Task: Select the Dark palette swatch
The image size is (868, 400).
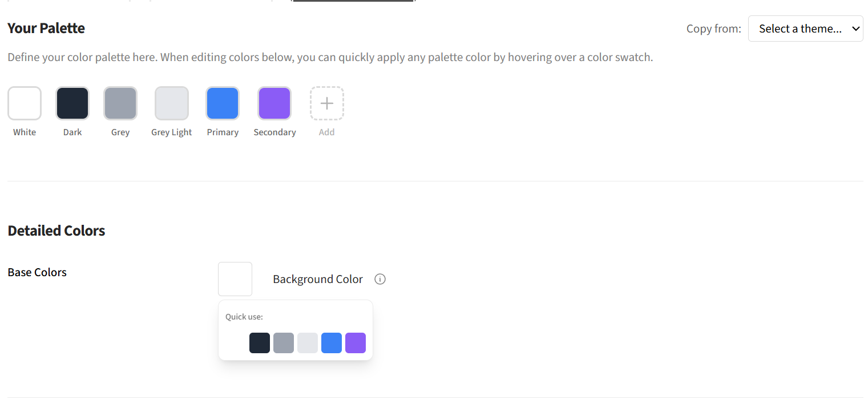Action: point(72,103)
